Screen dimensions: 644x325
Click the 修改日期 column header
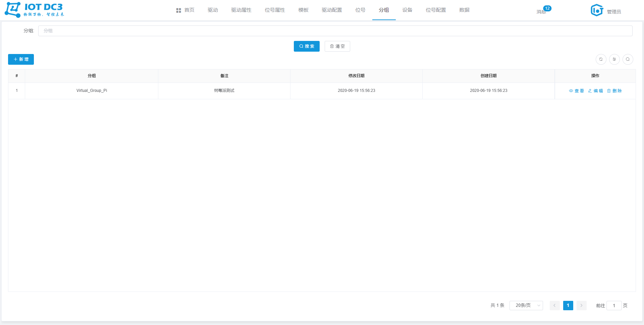coord(356,76)
